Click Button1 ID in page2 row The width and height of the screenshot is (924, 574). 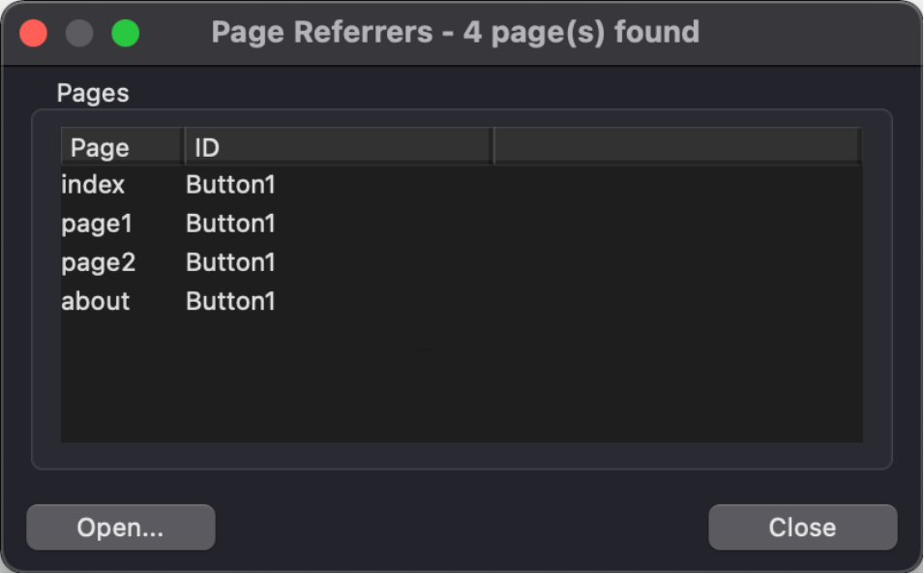click(230, 263)
